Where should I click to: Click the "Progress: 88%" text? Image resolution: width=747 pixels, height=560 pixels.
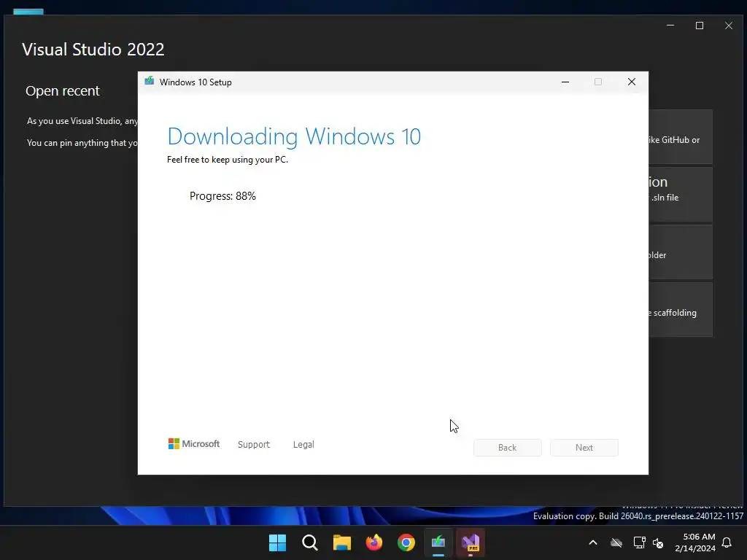tap(223, 195)
